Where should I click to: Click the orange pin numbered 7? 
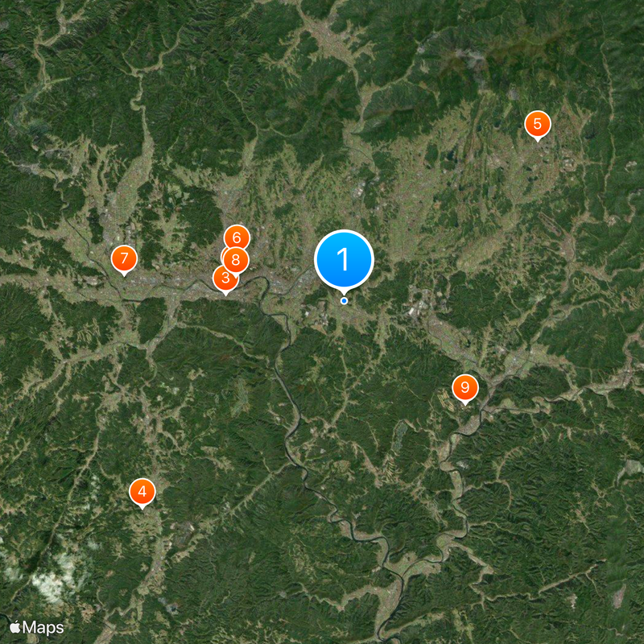click(124, 258)
